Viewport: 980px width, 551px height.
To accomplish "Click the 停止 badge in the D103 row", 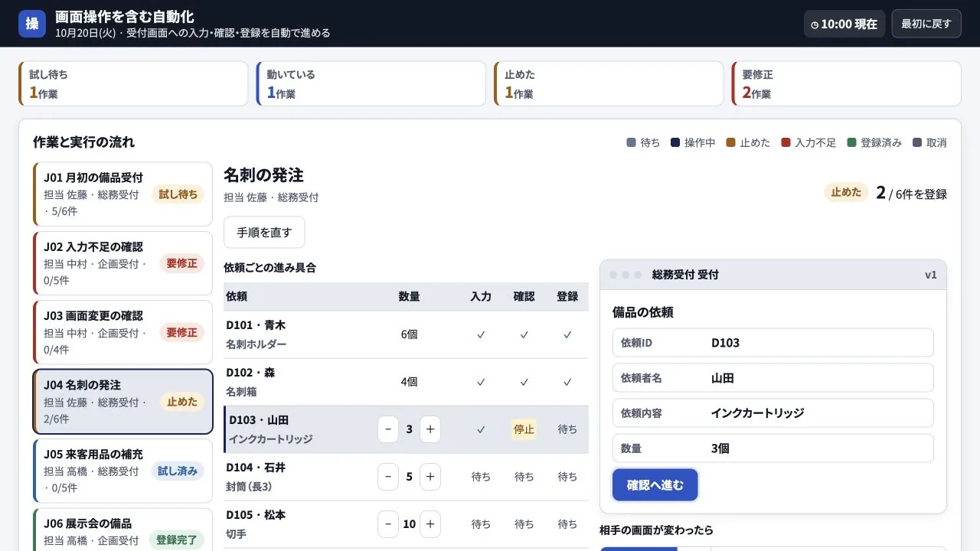I will click(x=524, y=429).
